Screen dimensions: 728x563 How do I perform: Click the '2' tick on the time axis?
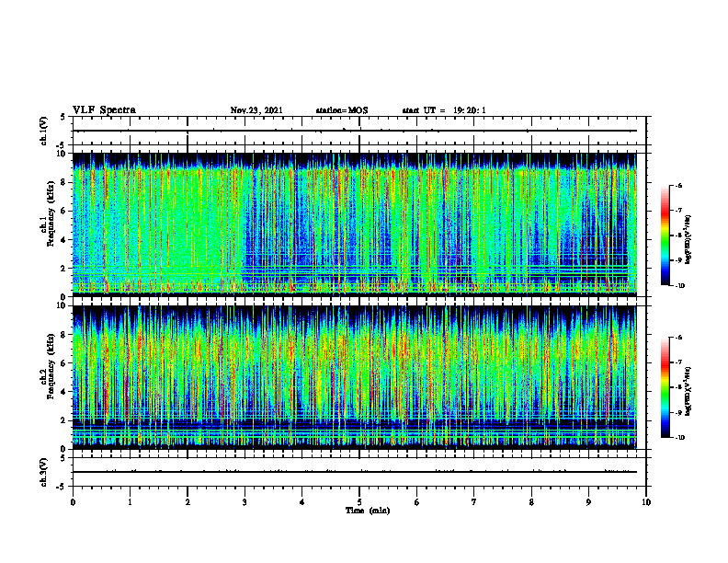point(188,502)
